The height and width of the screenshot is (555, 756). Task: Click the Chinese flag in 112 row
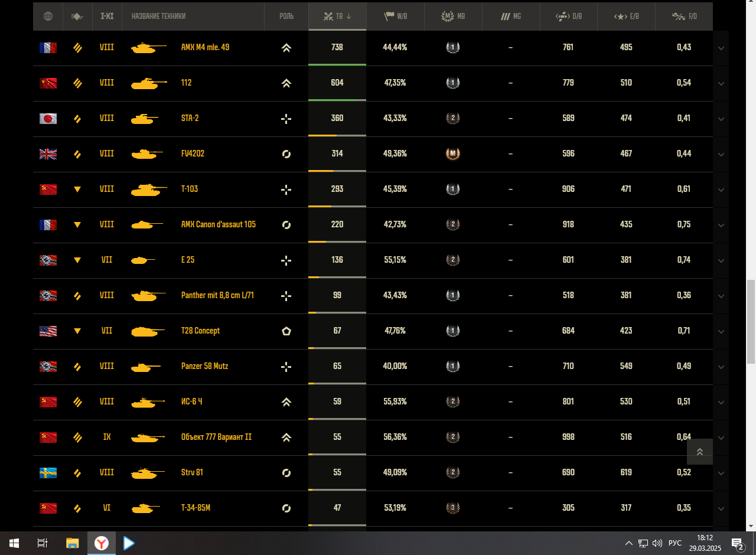pos(48,83)
